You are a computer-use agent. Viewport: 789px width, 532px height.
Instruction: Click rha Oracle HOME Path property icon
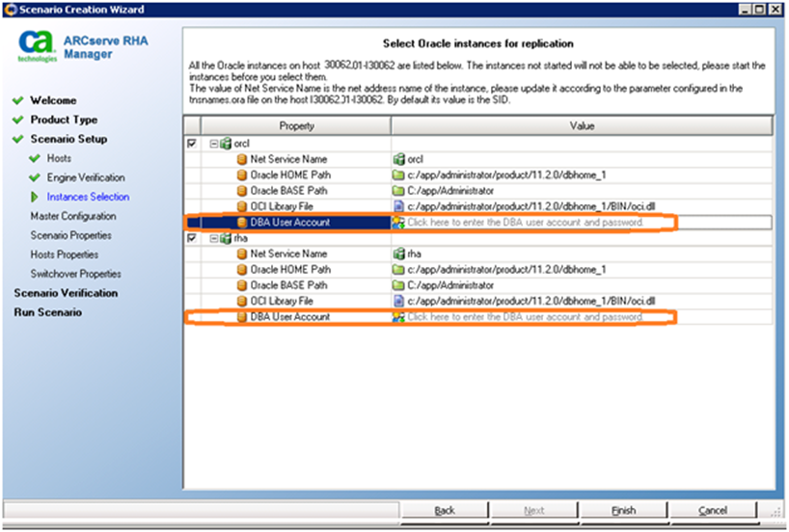pos(242,270)
